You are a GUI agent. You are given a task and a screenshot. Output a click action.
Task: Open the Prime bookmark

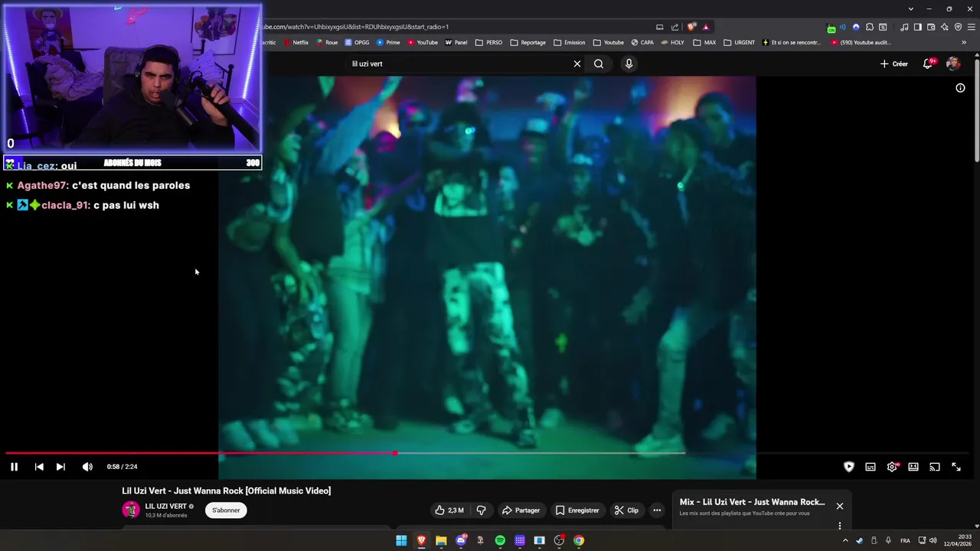coord(388,43)
